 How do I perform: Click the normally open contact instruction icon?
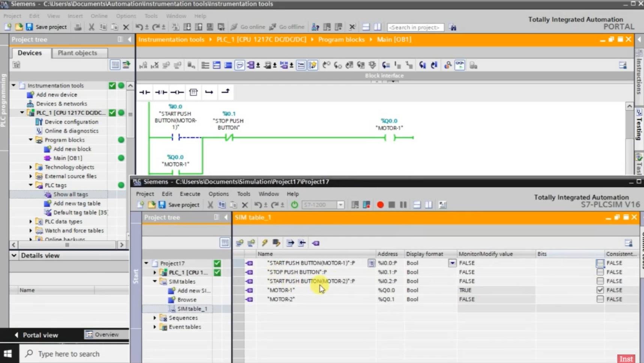click(x=144, y=92)
